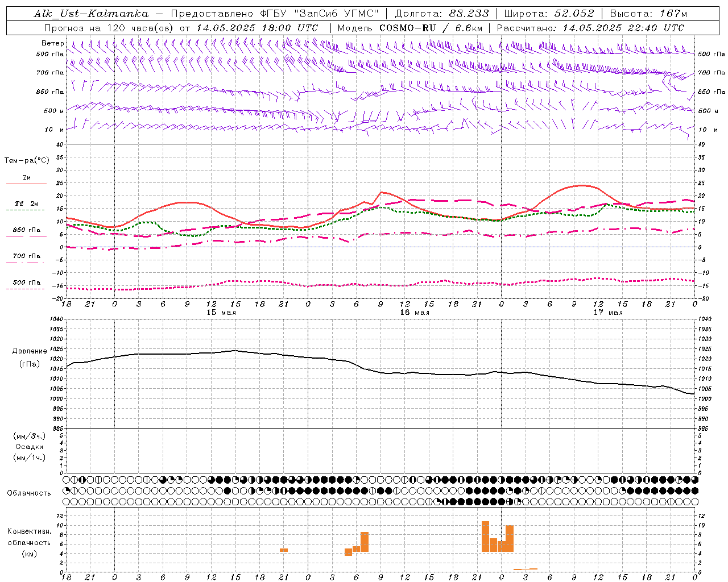Click the '(гПа)' unit under Давление
The height and width of the screenshot is (582, 728).
[x=29, y=364]
